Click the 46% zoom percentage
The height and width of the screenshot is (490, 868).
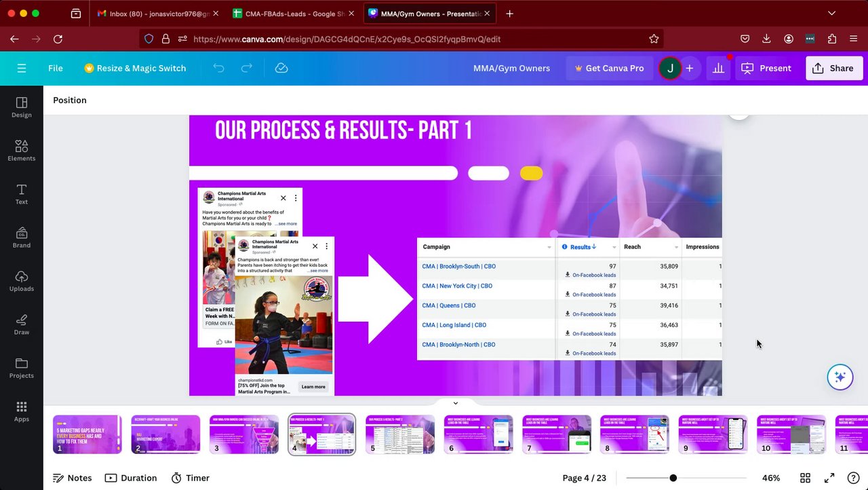coord(771,478)
